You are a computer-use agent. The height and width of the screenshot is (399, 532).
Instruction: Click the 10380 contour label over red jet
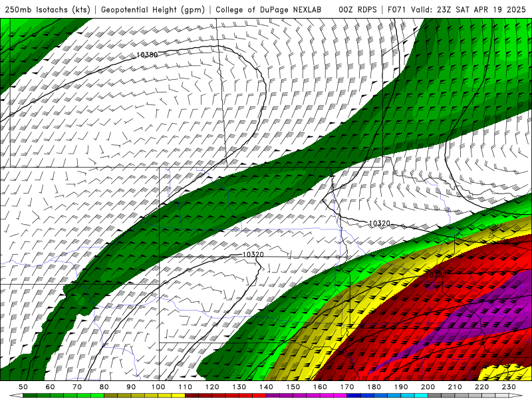point(436,275)
